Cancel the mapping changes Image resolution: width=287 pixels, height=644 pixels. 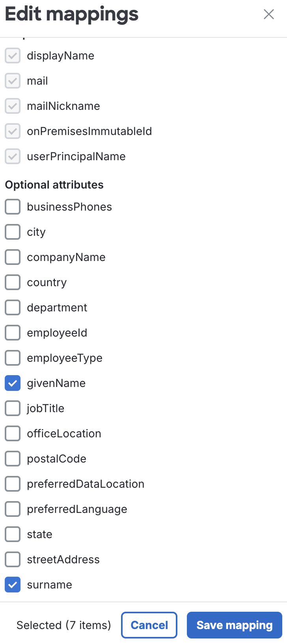pos(149,625)
